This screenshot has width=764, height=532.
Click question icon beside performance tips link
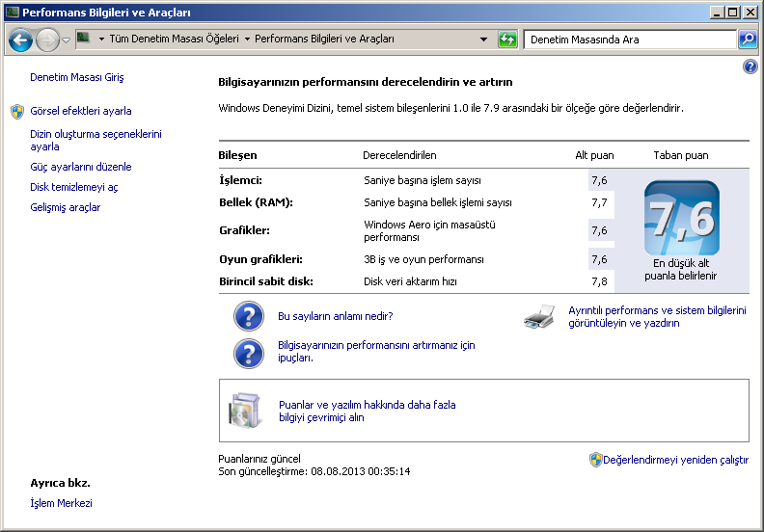[249, 352]
